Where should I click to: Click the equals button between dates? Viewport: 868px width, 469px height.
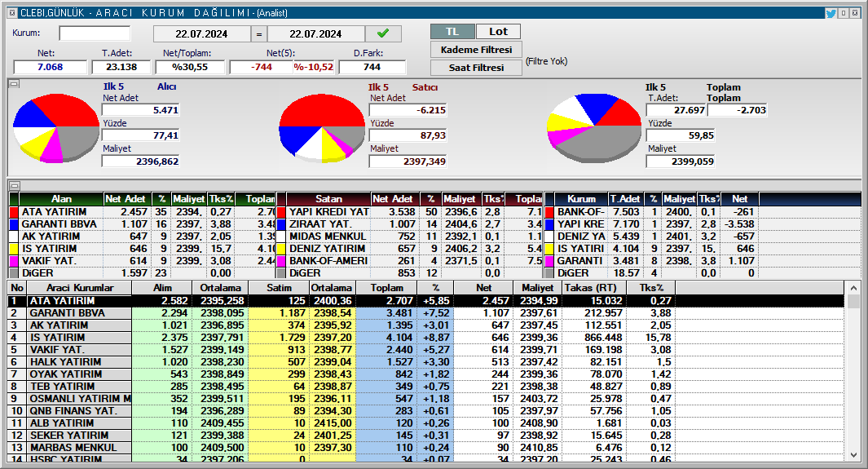coord(258,33)
